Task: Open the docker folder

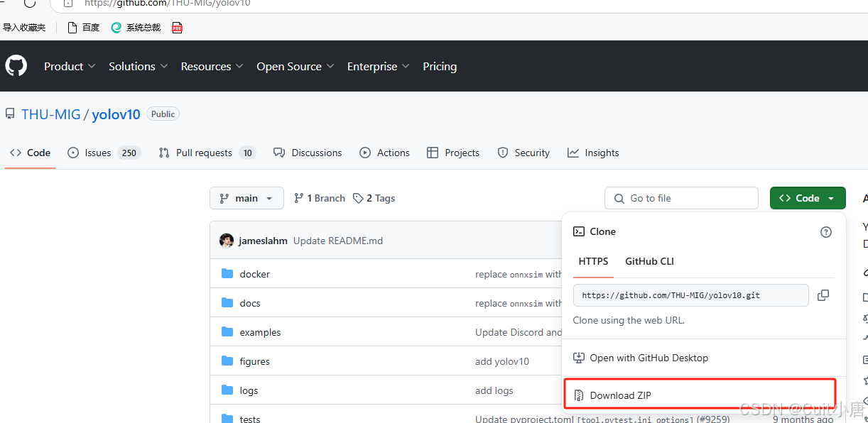Action: pyautogui.click(x=254, y=274)
